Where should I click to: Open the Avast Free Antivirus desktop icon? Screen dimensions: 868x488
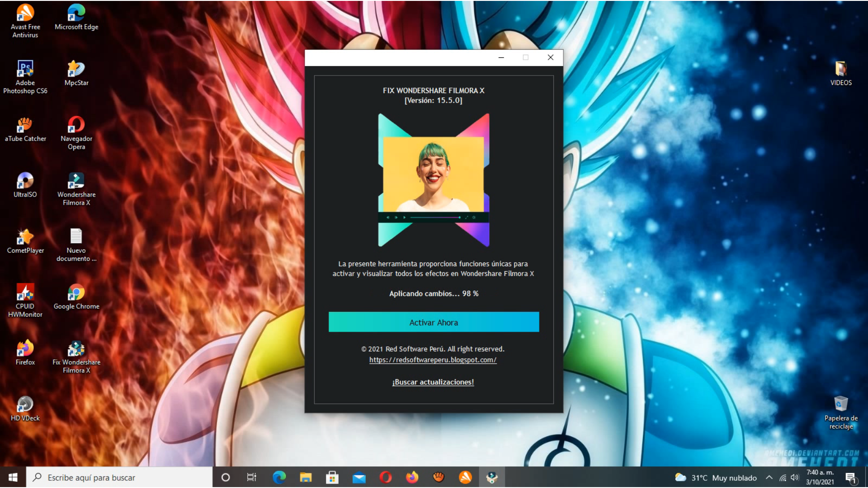(25, 14)
